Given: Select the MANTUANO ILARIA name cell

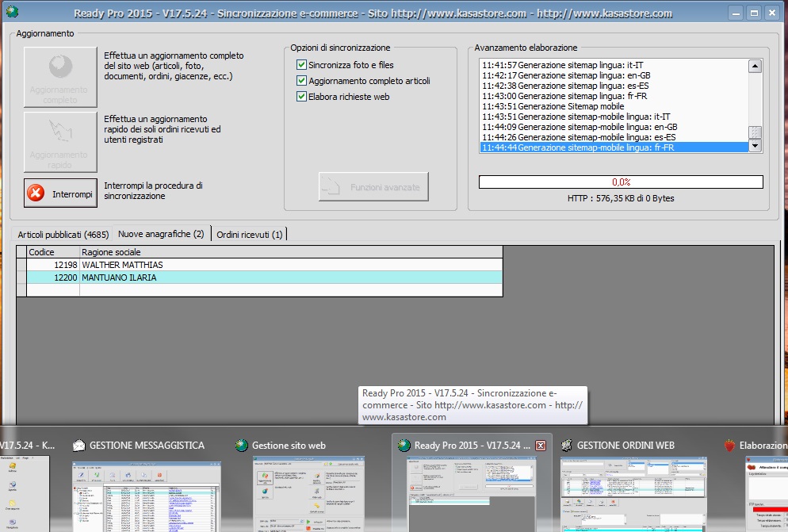Looking at the screenshot, I should point(292,277).
